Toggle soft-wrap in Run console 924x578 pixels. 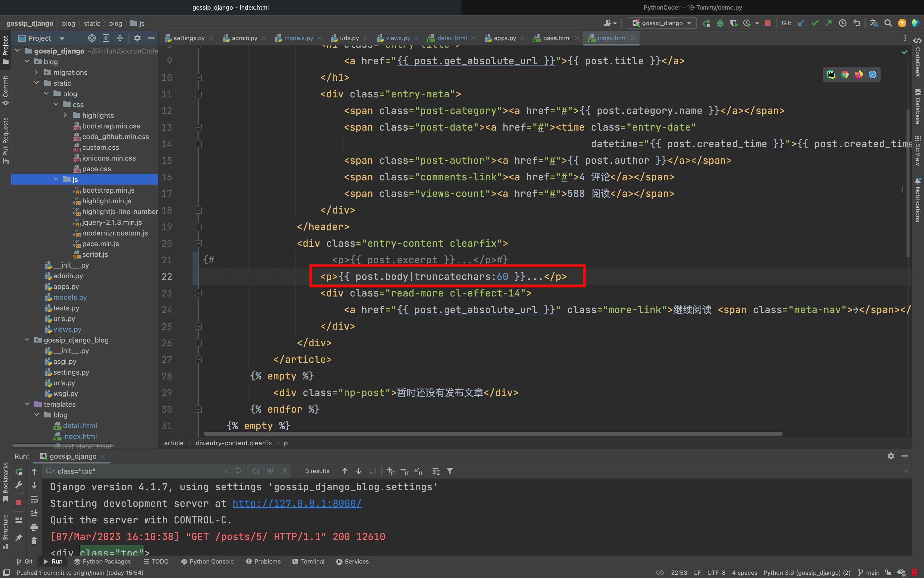pos(34,499)
